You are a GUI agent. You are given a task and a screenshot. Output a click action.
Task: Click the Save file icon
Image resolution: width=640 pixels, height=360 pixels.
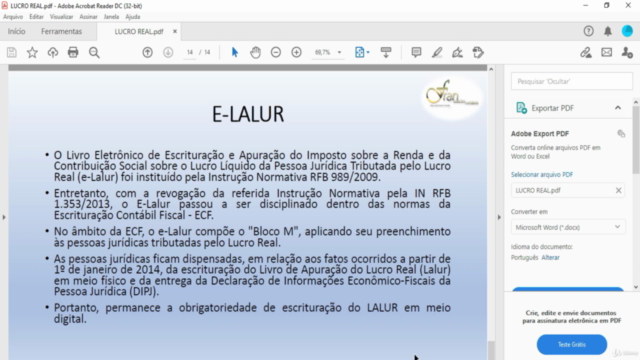(11, 52)
